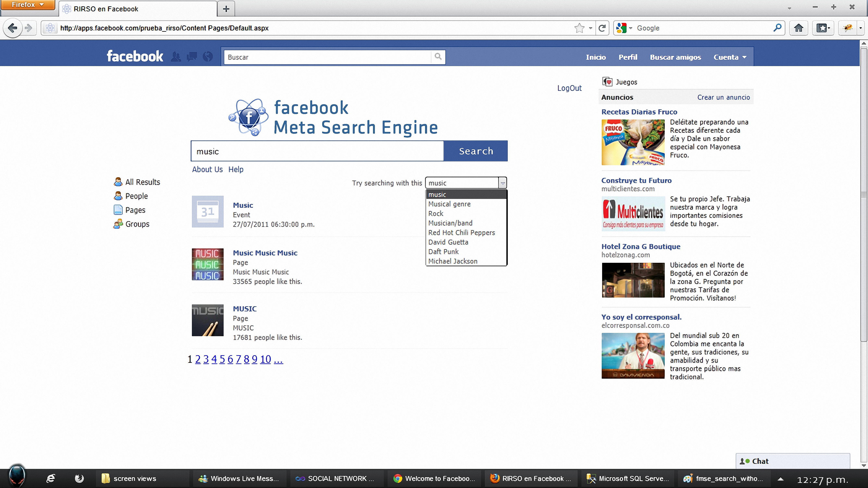Go to results page 5
This screenshot has height=488, width=868.
222,359
